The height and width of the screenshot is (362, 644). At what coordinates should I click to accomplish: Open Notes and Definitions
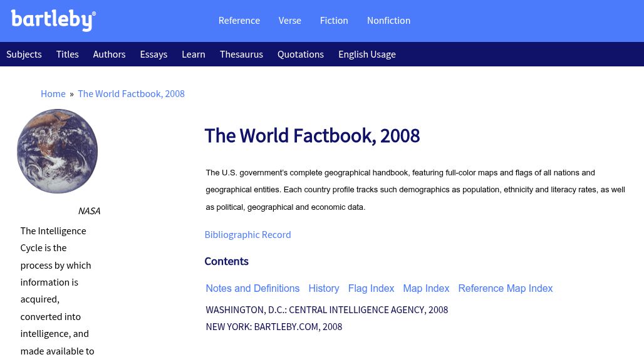pyautogui.click(x=252, y=288)
